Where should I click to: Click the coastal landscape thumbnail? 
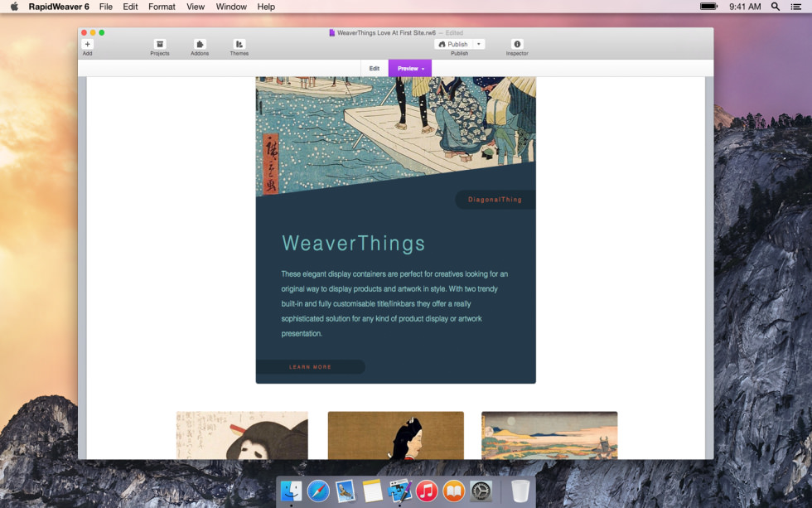[549, 436]
